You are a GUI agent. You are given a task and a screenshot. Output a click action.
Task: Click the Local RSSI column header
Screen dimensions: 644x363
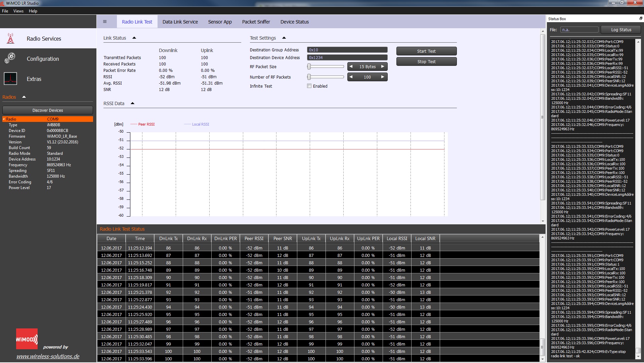[x=397, y=238]
